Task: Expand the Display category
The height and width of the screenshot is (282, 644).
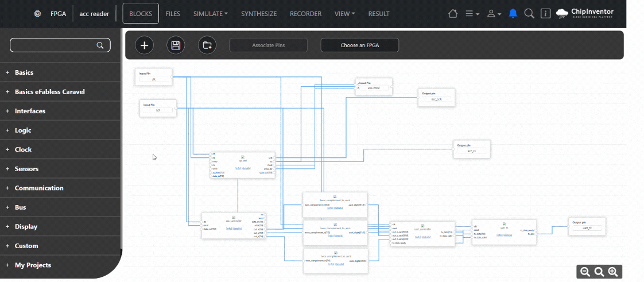Action: pos(60,226)
